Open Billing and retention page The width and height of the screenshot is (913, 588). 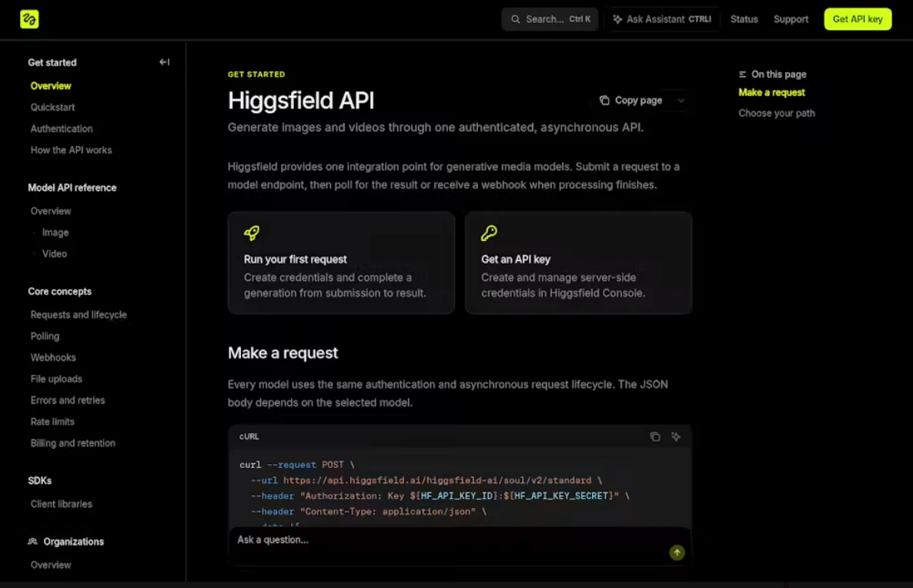(73, 443)
